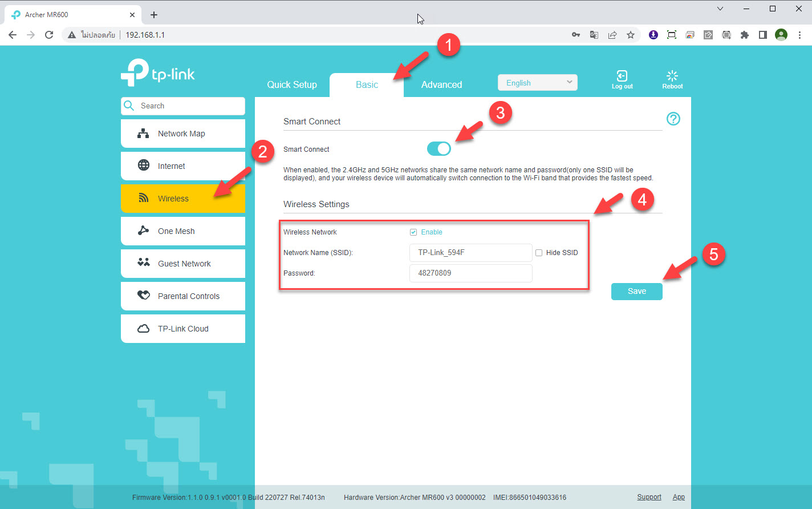This screenshot has height=509, width=812.
Task: Go back using the browser back arrow
Action: tap(13, 35)
